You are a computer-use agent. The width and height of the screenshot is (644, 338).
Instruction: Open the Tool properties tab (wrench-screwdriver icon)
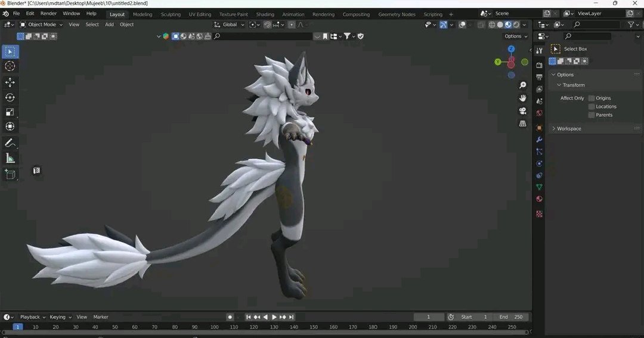coord(539,51)
